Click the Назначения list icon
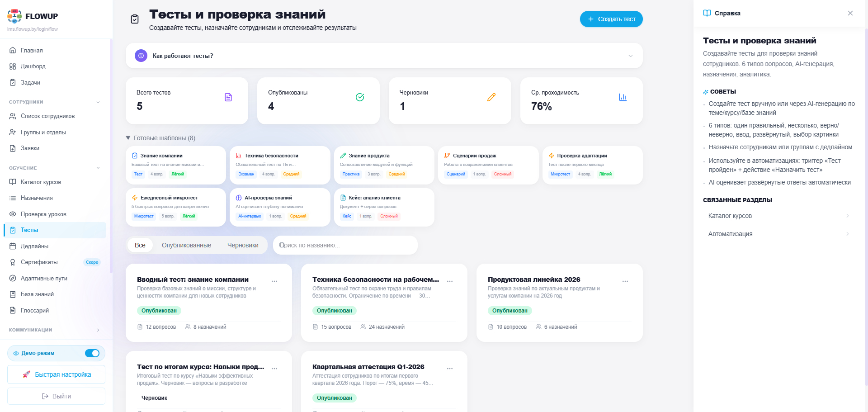868x412 pixels. click(x=13, y=198)
